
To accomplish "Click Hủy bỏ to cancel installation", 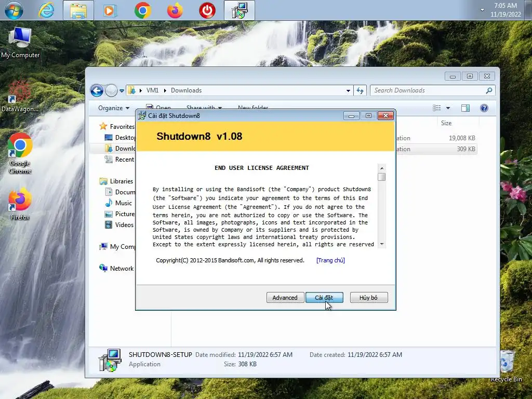I will [x=368, y=298].
